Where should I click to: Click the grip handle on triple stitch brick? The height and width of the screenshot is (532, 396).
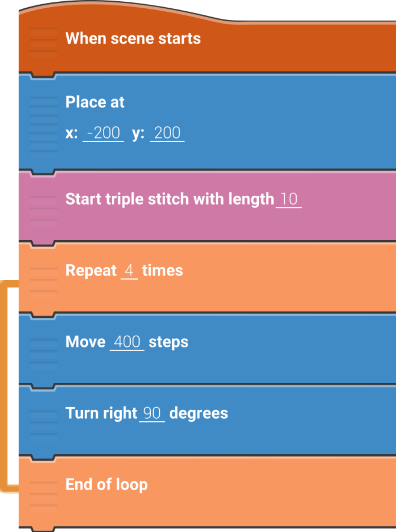coord(43,211)
